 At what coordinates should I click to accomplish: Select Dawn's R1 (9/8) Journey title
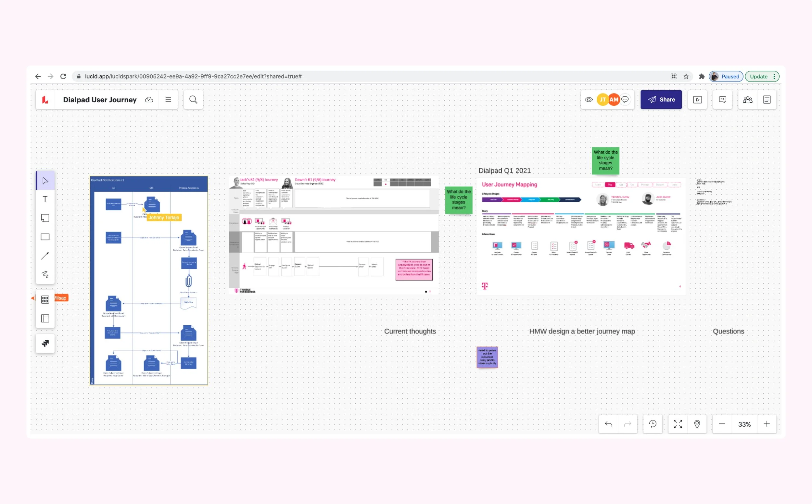click(315, 180)
